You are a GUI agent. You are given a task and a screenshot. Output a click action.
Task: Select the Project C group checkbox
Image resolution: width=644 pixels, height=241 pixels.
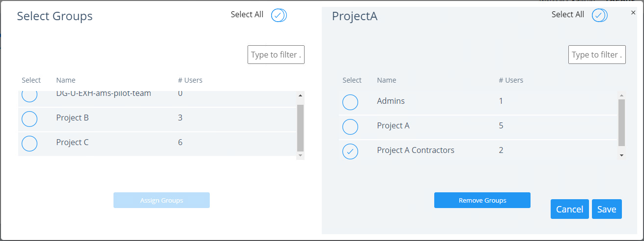tap(29, 143)
